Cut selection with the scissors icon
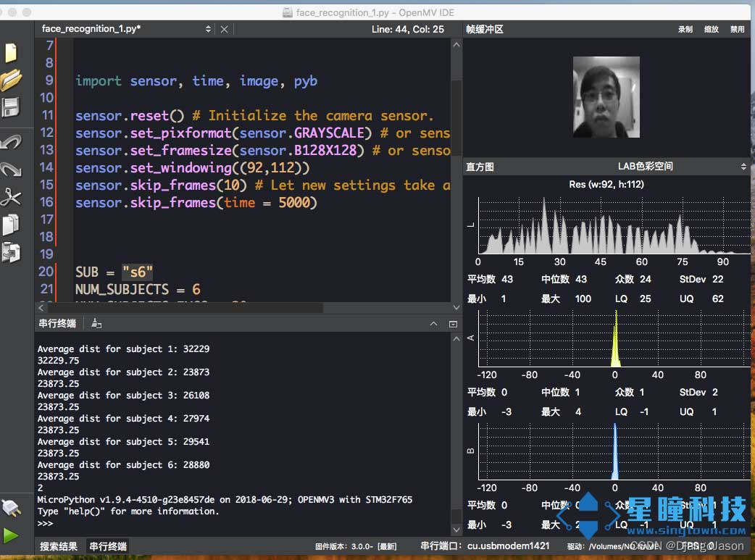Image resolution: width=755 pixels, height=560 pixels. [11, 197]
